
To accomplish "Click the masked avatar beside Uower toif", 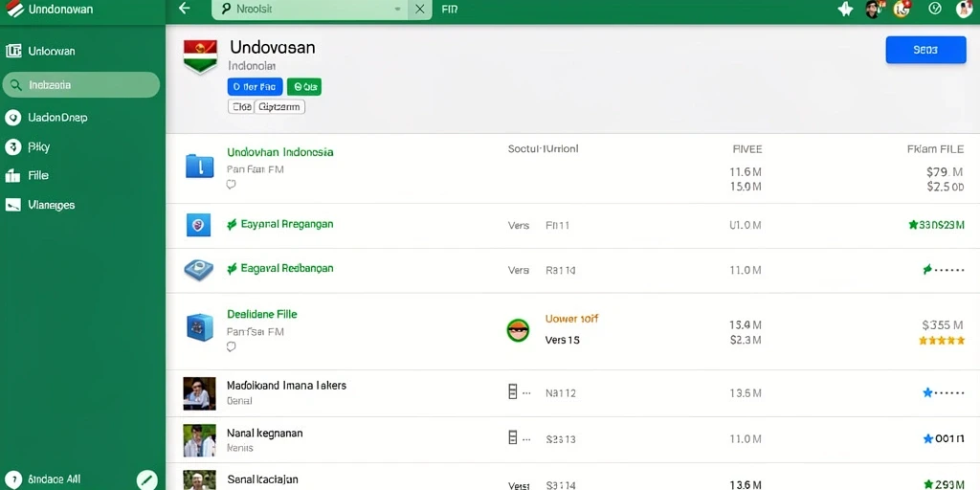I will [x=518, y=329].
